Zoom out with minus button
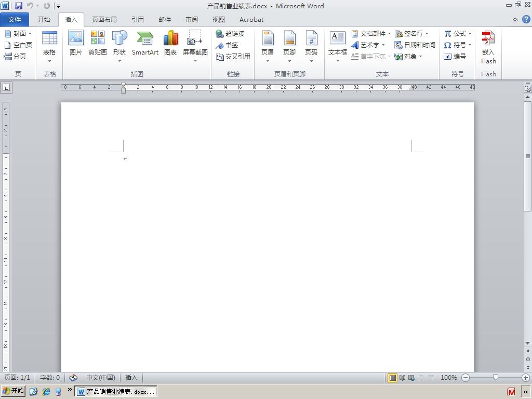 click(x=465, y=378)
